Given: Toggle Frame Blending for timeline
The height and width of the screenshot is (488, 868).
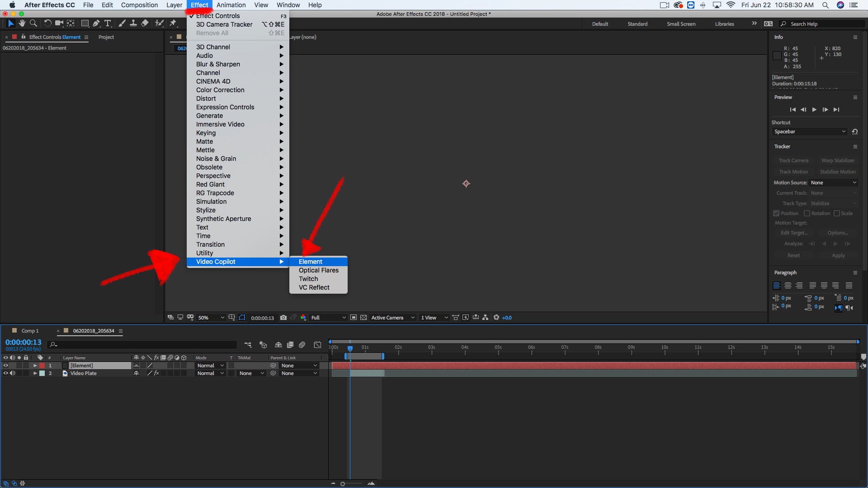Looking at the screenshot, I should point(290,345).
